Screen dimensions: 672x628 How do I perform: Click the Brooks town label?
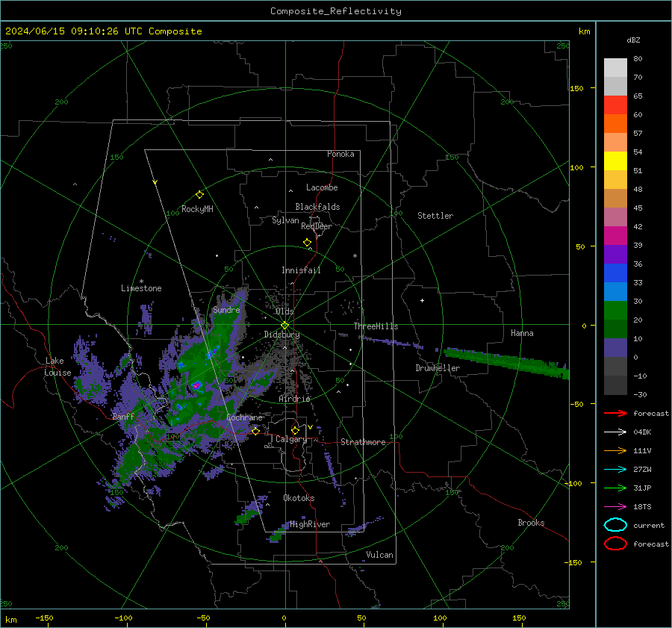point(531,523)
